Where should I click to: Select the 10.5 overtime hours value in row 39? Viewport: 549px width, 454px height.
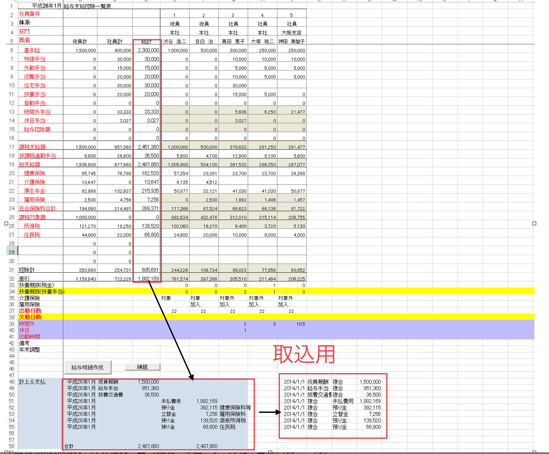pyautogui.click(x=300, y=324)
